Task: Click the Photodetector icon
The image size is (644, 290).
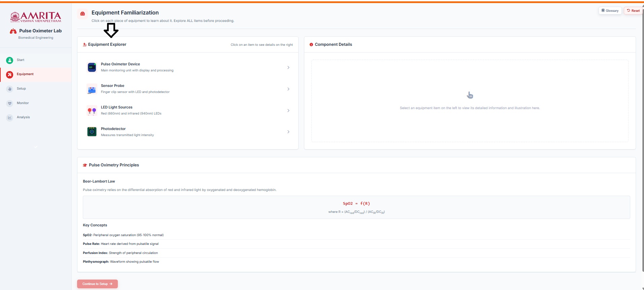Action: click(x=92, y=132)
